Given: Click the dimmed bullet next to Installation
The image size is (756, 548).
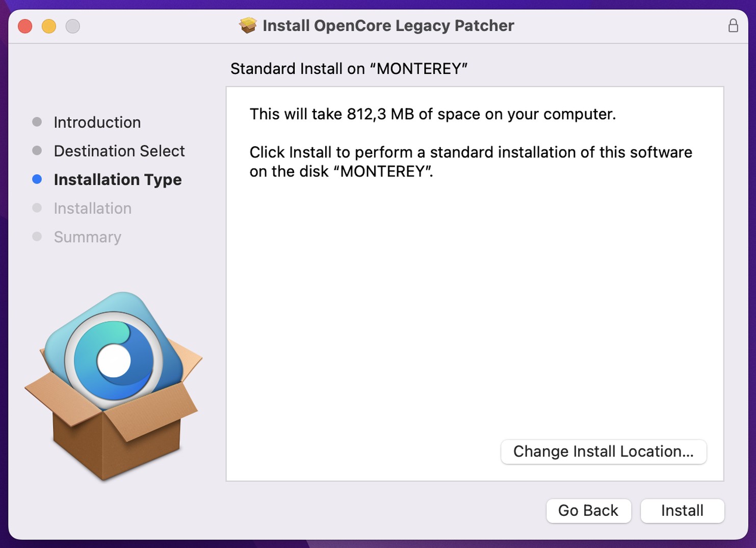Looking at the screenshot, I should tap(37, 207).
